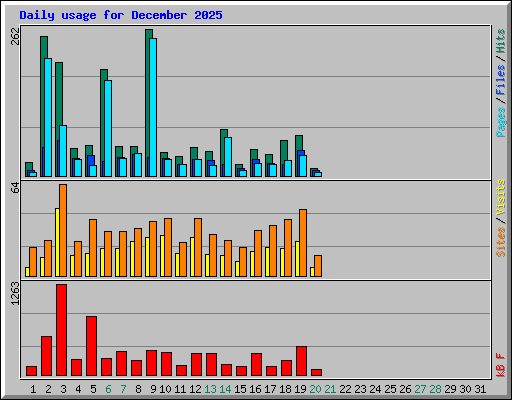Click the orange Sites bar for day 5
The image size is (512, 400).
pyautogui.click(x=93, y=248)
